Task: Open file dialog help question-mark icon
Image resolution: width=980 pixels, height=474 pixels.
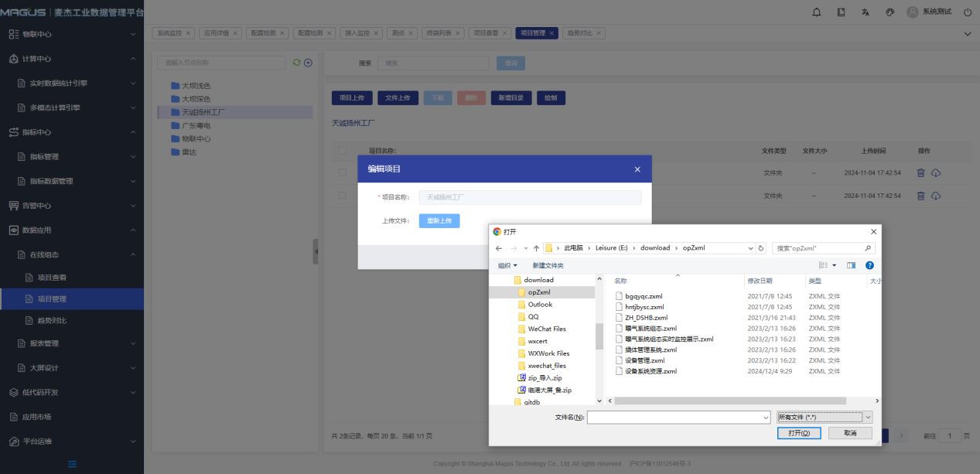Action: 869,265
